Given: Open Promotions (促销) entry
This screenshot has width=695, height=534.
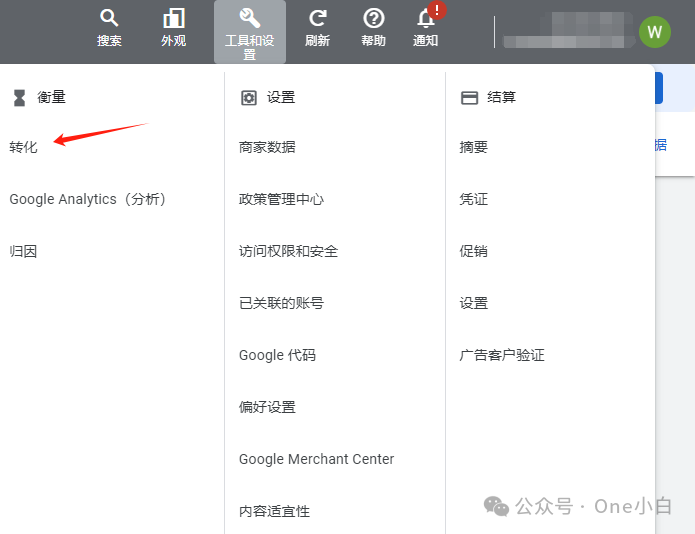Looking at the screenshot, I should [474, 251].
